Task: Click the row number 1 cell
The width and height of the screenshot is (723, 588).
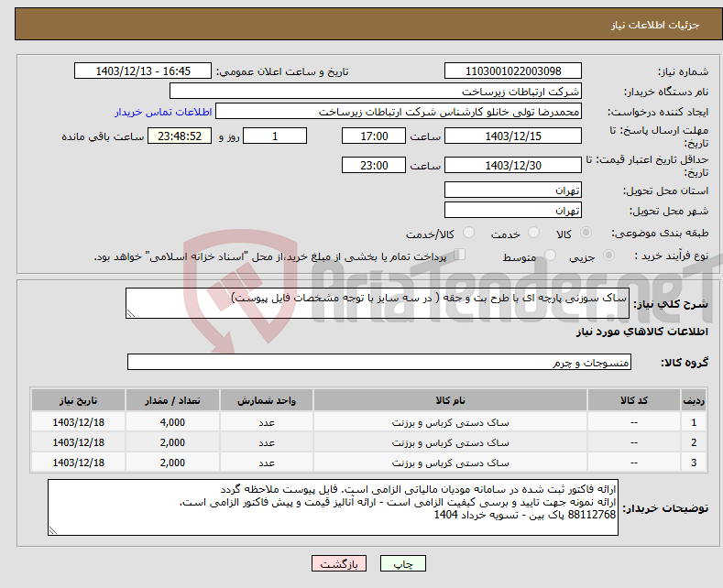Action: (x=694, y=422)
